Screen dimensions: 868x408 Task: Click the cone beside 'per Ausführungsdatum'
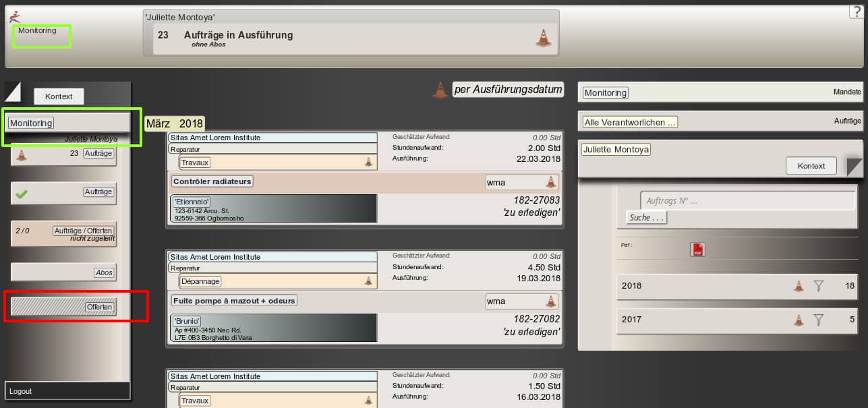coord(440,90)
